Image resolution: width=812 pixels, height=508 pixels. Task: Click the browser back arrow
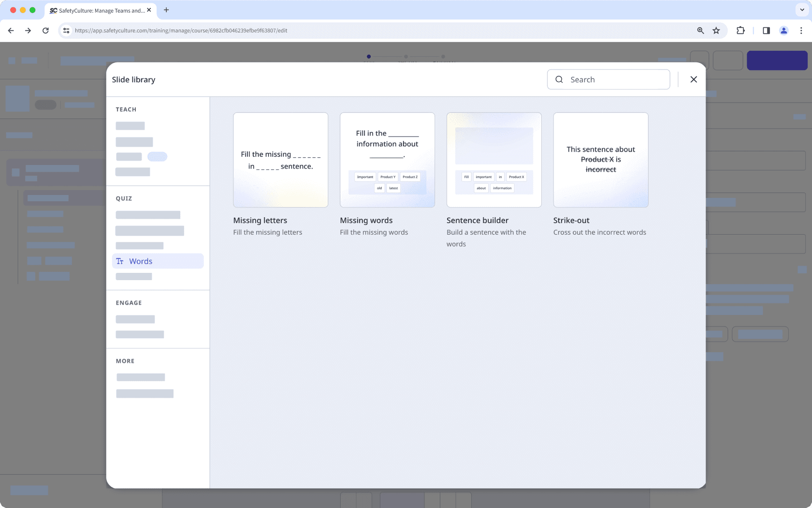tap(11, 30)
